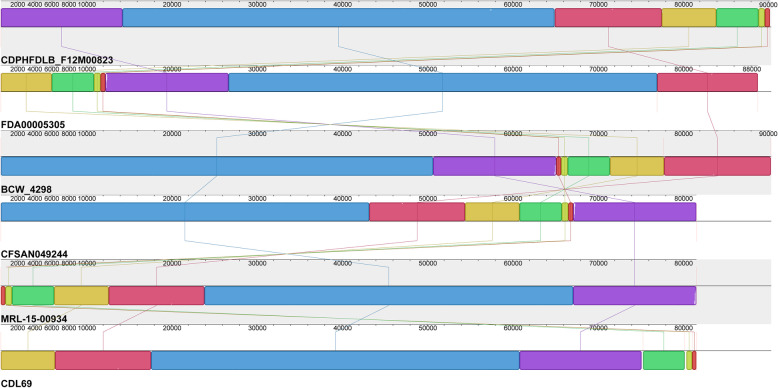Click the purple block in CDPHFDLB_F12M00823 track
Image resolution: width=778 pixels, height=388 pixels.
point(62,17)
